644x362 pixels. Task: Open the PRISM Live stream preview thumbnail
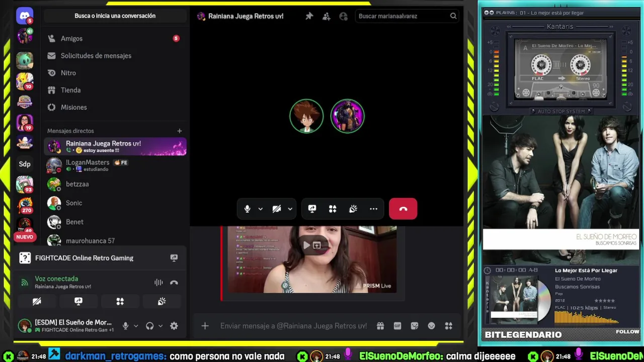(312, 259)
